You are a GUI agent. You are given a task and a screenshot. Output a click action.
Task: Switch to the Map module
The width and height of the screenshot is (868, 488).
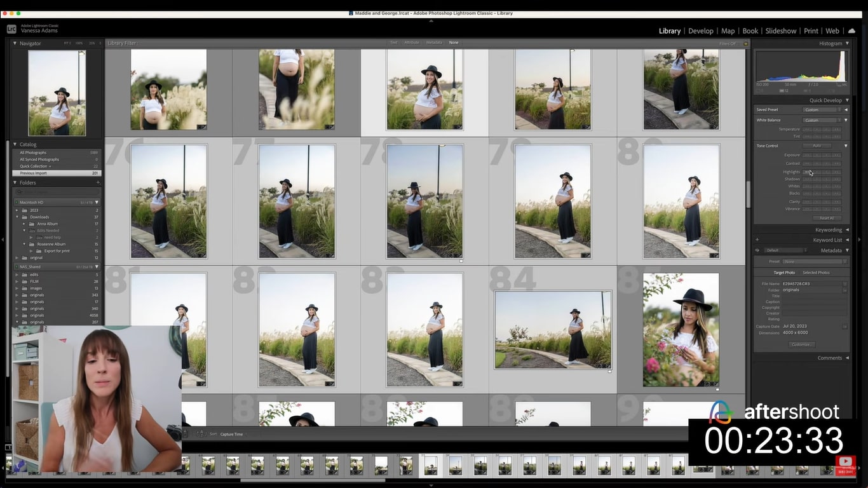coord(728,30)
